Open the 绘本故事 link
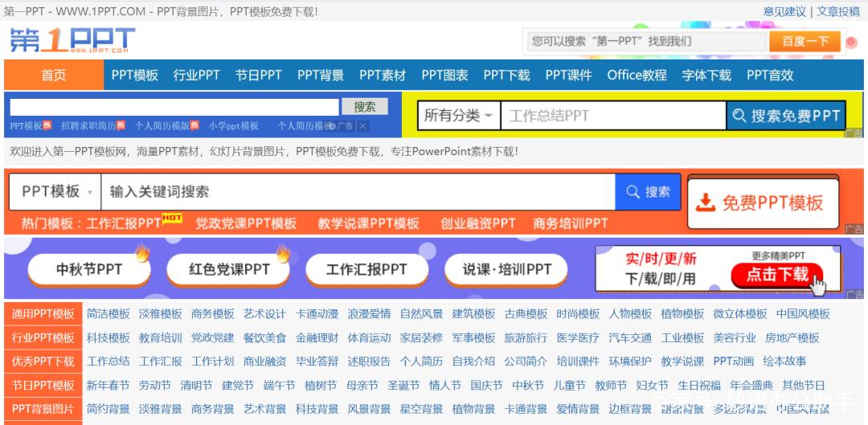 click(785, 362)
